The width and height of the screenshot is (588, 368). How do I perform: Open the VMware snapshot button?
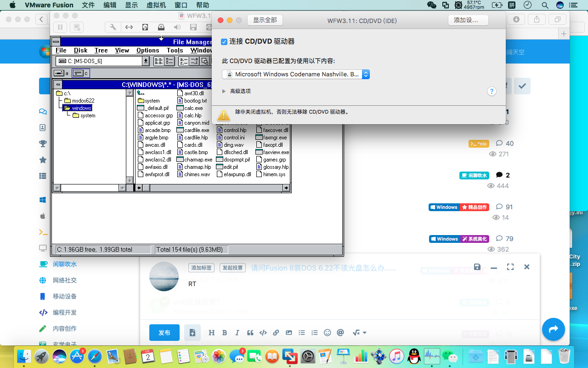coord(77,27)
